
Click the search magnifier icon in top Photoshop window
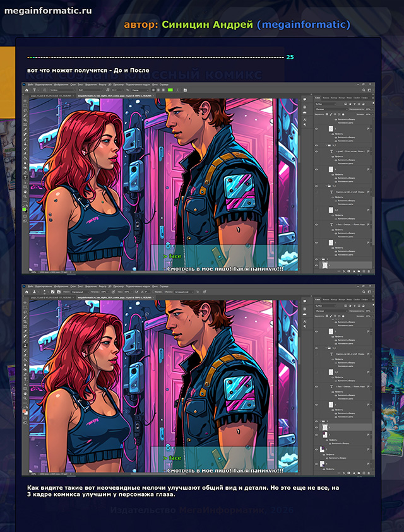tap(364, 90)
